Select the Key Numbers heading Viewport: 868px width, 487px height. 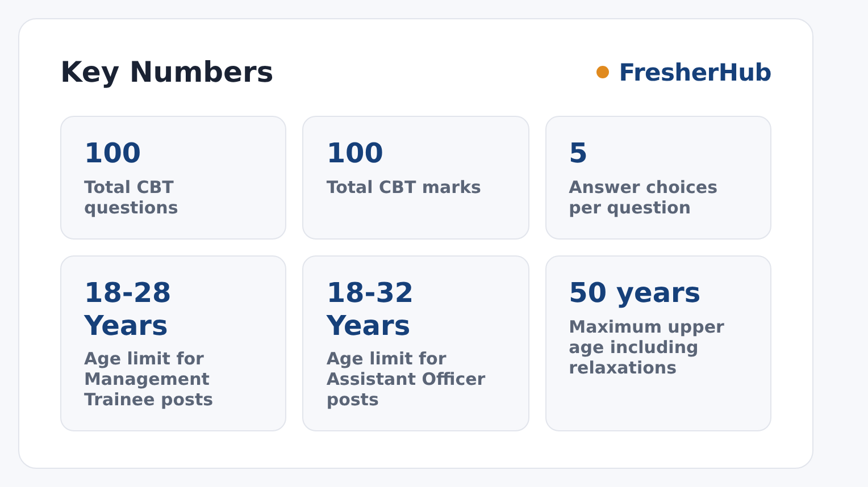[x=167, y=73]
